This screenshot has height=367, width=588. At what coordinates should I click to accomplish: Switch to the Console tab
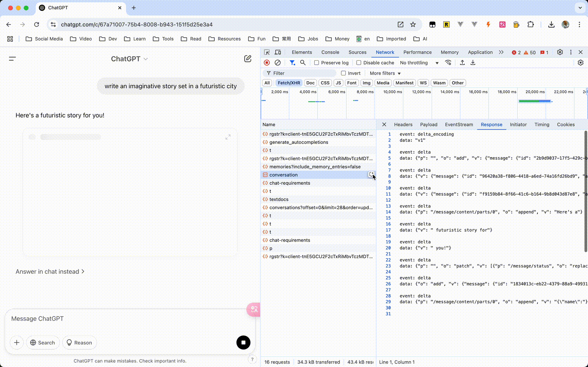[x=330, y=52]
